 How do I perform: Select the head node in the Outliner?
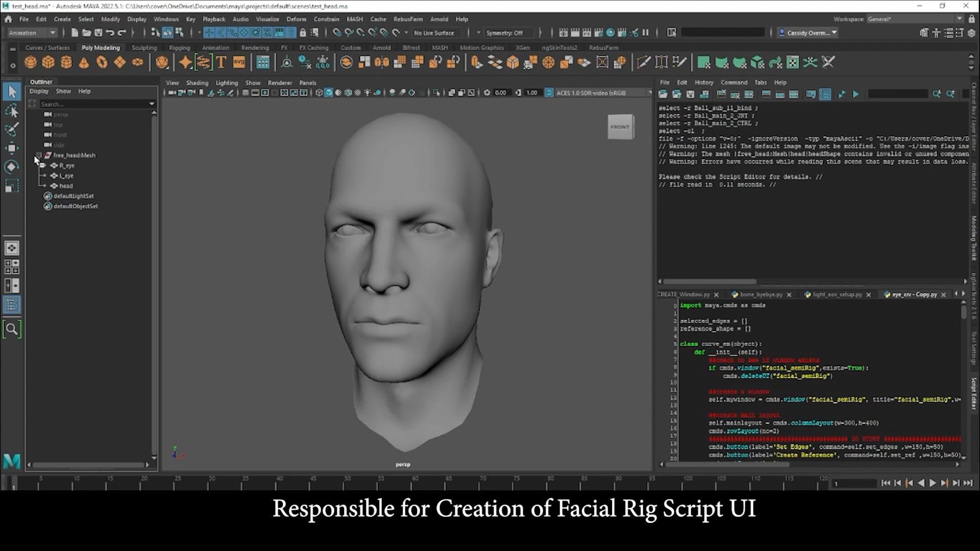click(x=66, y=186)
